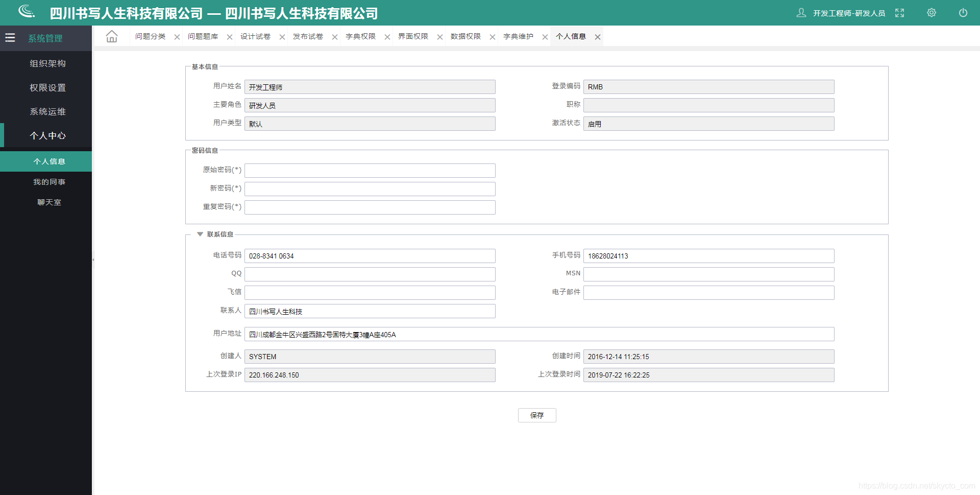Click the 手机号码 field
The height and width of the screenshot is (495, 980).
pyautogui.click(x=709, y=256)
